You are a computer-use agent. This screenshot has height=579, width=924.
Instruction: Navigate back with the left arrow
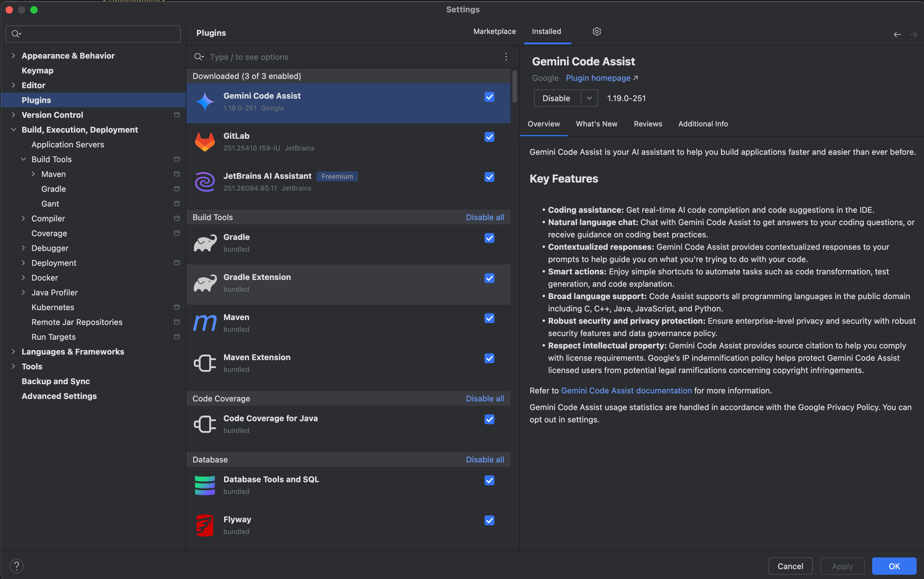pos(897,35)
